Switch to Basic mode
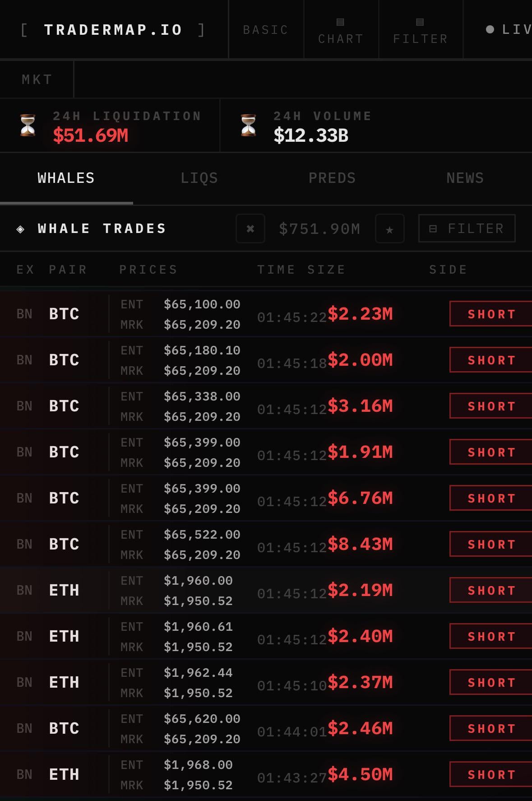 [x=265, y=30]
